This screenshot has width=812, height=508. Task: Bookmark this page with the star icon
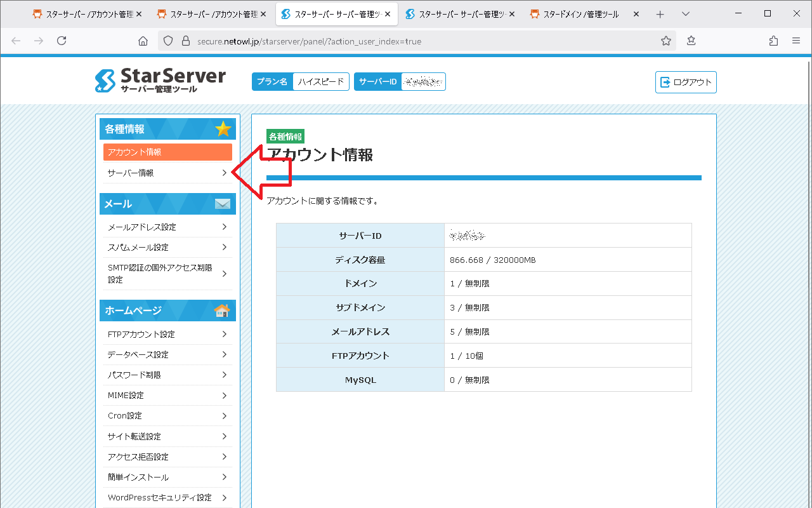tap(665, 41)
